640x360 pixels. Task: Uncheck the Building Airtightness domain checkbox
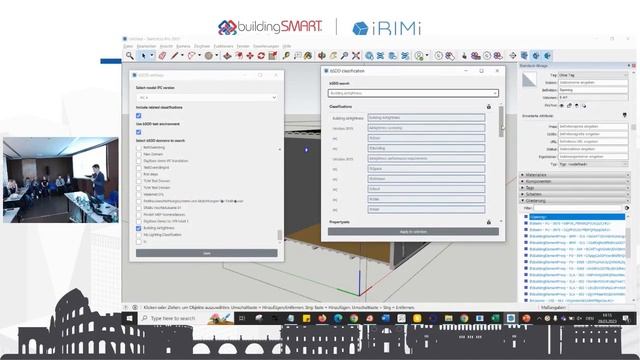139,228
